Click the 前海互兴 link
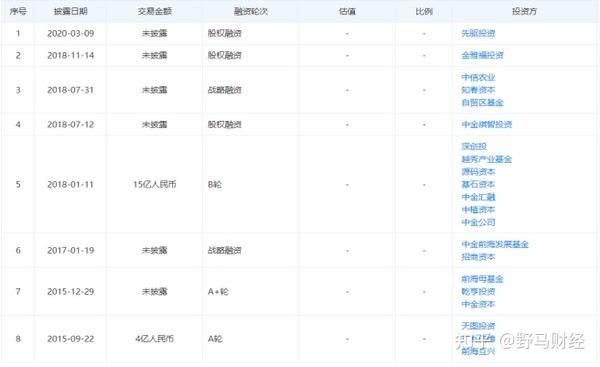This screenshot has height=367, width=600. [x=478, y=351]
